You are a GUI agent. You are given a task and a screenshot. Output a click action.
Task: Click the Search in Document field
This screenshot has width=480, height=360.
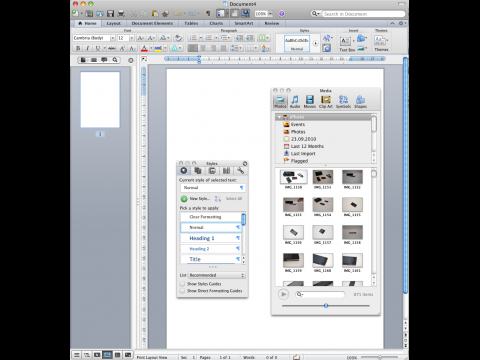point(364,14)
